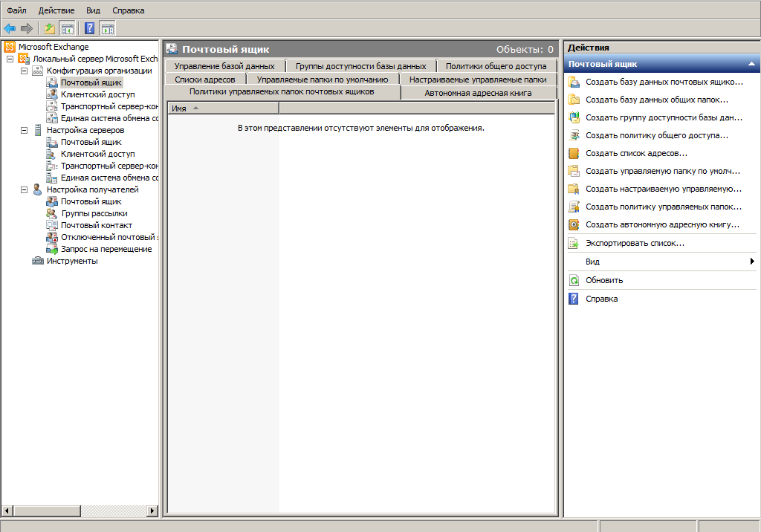Collapse the Почтовый ящик actions section
This screenshot has width=761, height=532.
tap(751, 64)
